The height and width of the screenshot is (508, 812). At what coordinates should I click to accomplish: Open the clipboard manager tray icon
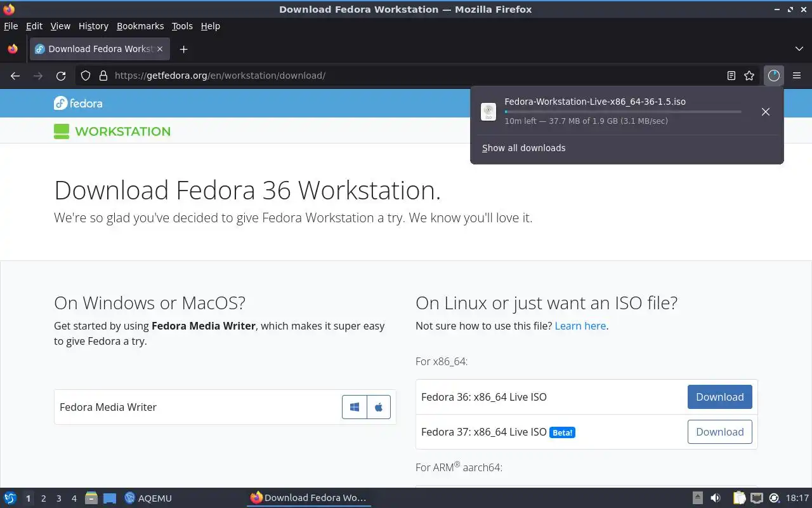coord(739,498)
